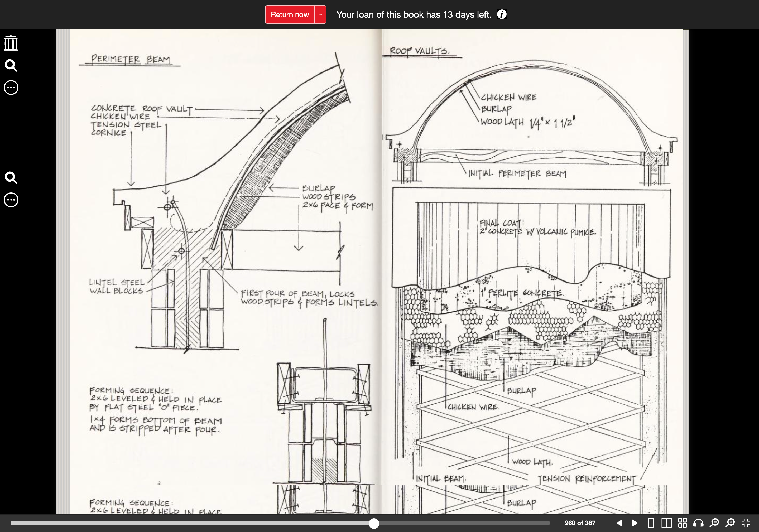Click the page scrubber track

(280, 523)
